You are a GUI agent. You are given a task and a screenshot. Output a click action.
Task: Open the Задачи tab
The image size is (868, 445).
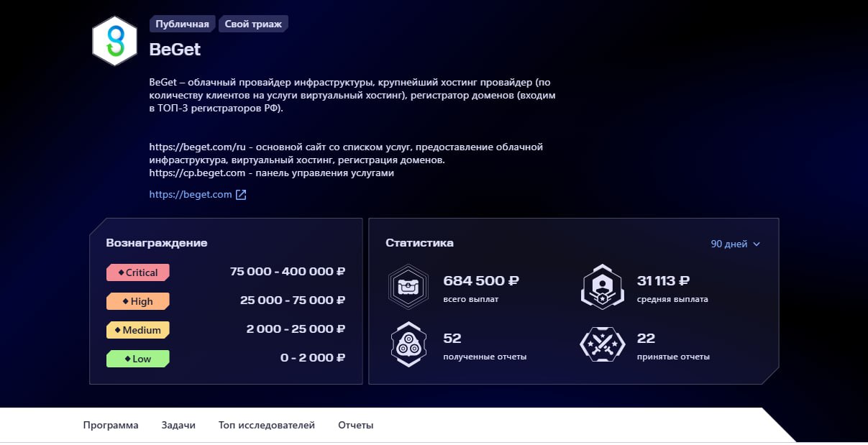(x=178, y=426)
